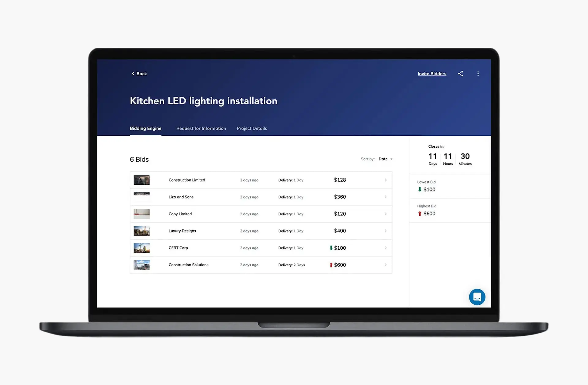Open the three-dot overflow menu
This screenshot has height=385, width=588.
478,74
